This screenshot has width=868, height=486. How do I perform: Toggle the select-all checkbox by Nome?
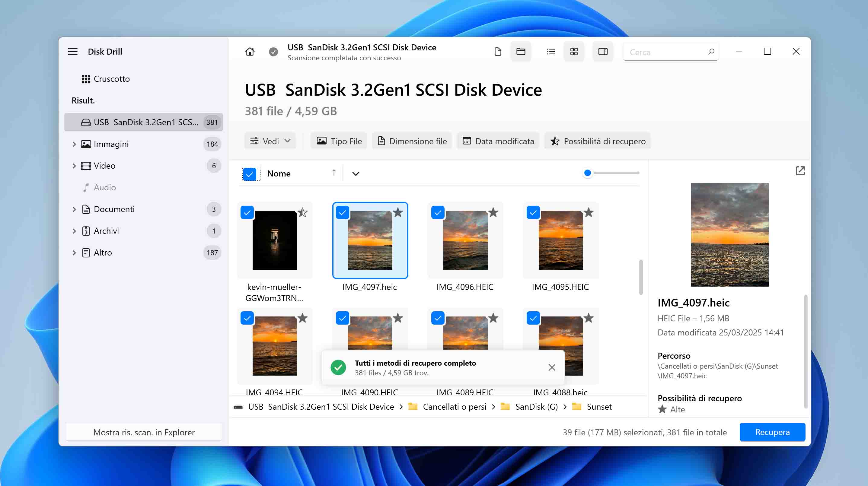(249, 174)
